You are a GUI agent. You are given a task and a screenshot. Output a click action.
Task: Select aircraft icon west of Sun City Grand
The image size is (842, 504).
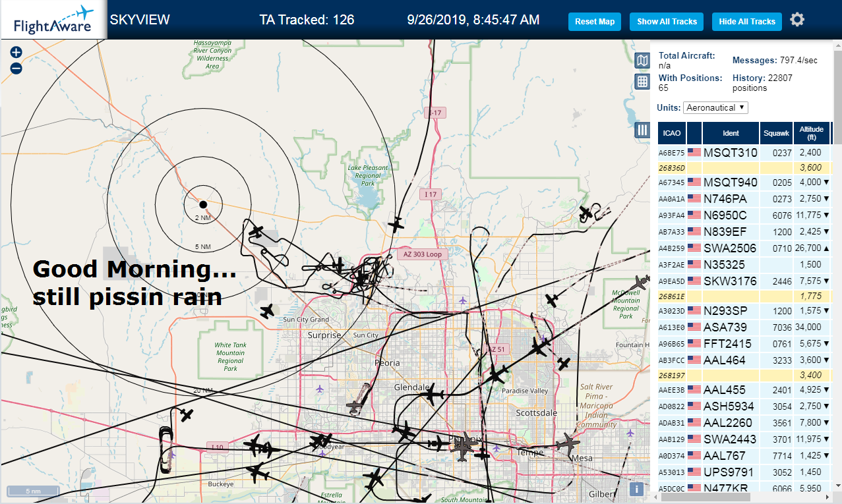[x=267, y=311]
